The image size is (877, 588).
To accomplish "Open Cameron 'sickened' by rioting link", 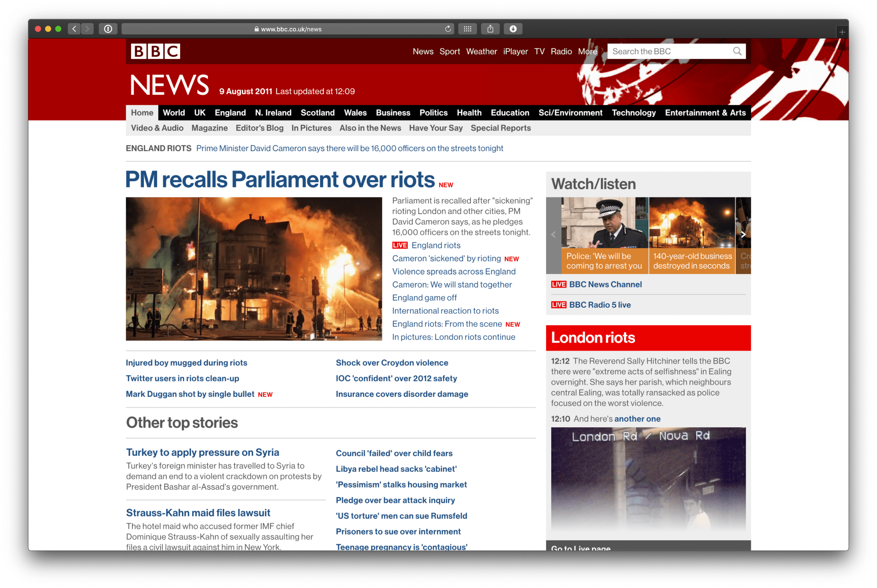I will pyautogui.click(x=446, y=259).
